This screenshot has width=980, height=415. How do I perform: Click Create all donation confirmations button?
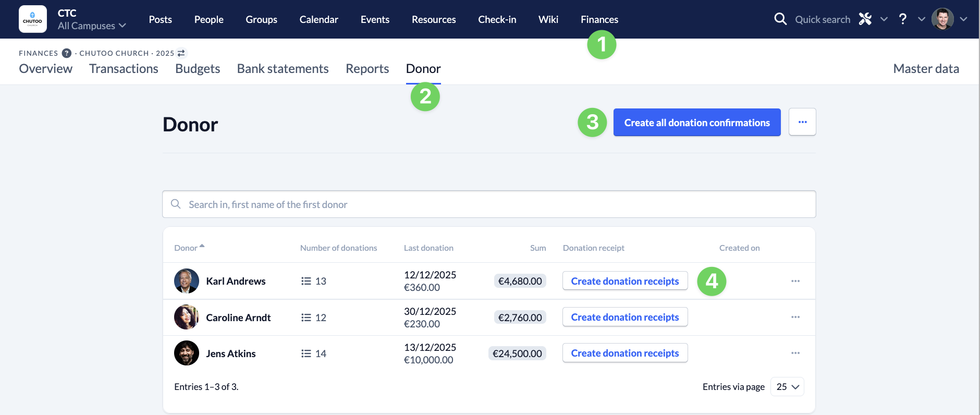click(x=696, y=123)
